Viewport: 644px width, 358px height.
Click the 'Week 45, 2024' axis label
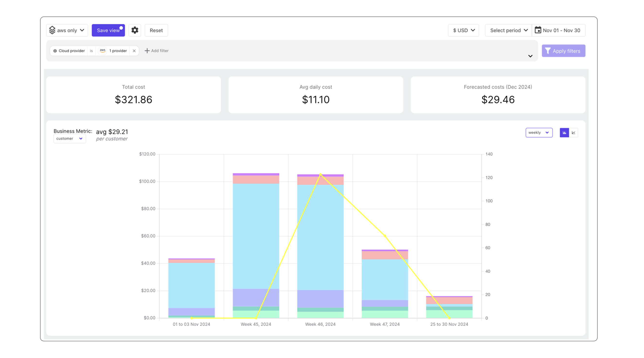point(256,324)
